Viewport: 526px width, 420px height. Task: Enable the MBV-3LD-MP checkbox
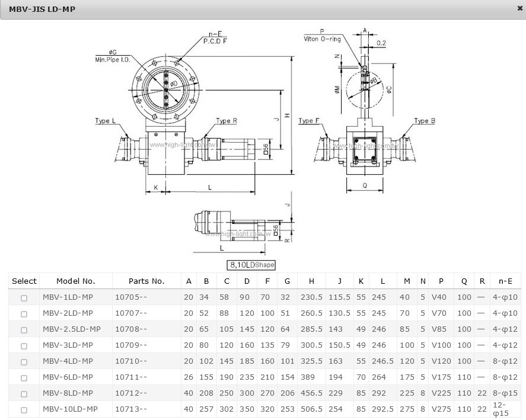pyautogui.click(x=24, y=346)
